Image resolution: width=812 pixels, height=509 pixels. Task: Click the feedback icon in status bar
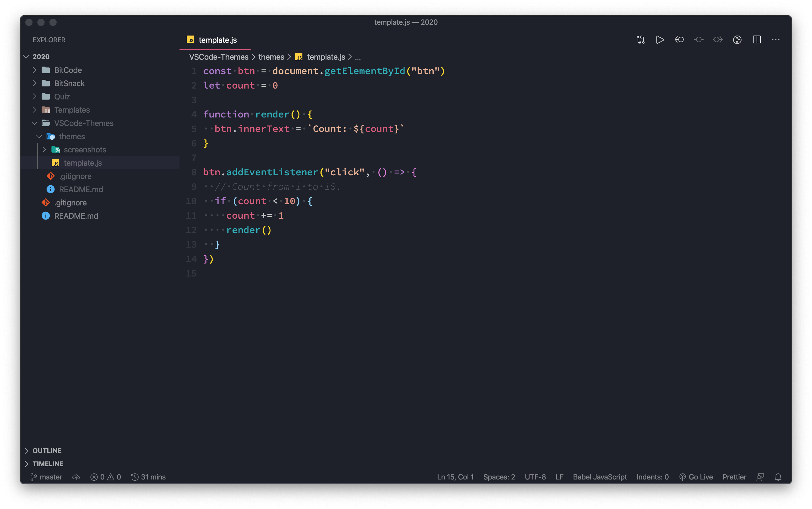(x=760, y=477)
